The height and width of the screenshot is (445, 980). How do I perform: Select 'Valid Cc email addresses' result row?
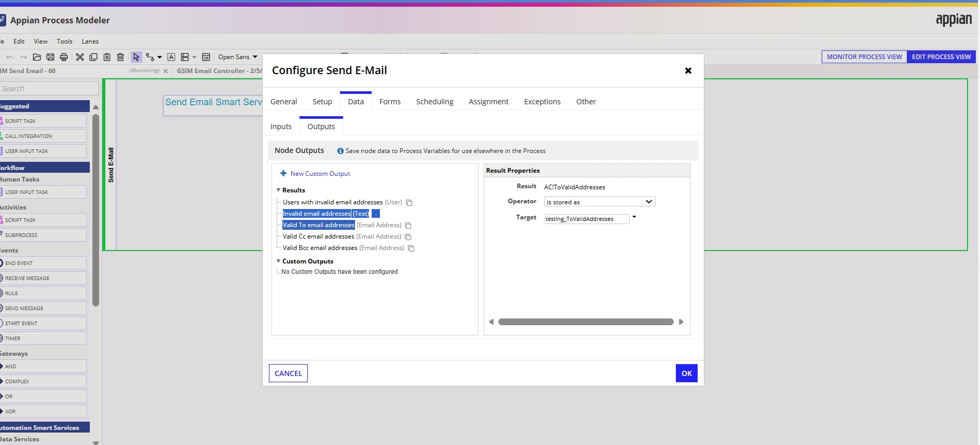coord(318,237)
